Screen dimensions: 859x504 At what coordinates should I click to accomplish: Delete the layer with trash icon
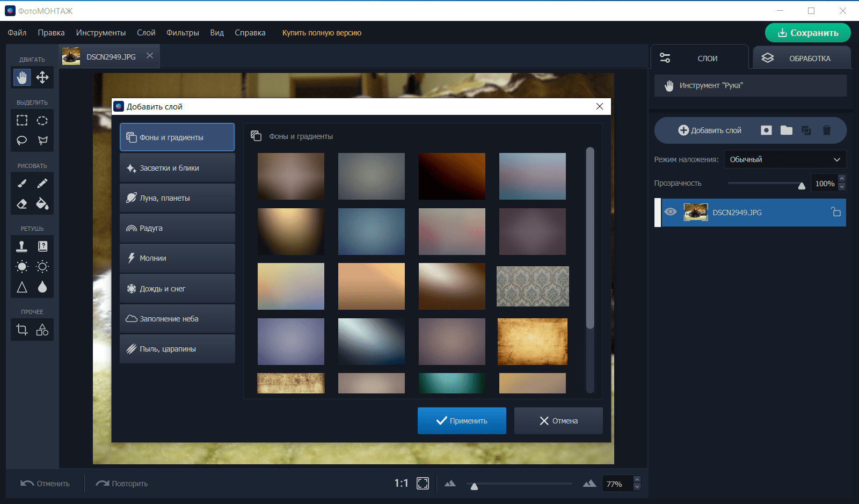click(827, 130)
